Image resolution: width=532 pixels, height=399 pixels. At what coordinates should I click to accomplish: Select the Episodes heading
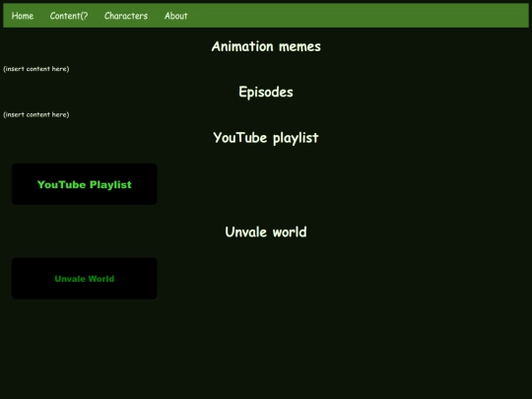tap(266, 93)
